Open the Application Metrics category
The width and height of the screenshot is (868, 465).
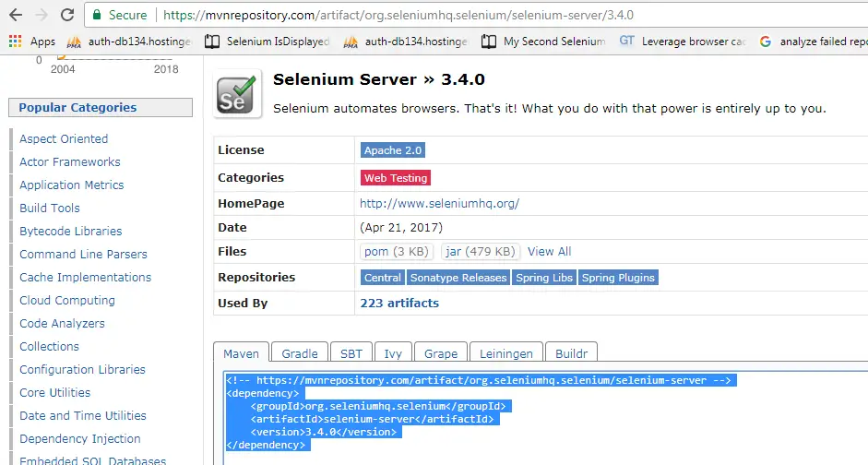tap(72, 185)
